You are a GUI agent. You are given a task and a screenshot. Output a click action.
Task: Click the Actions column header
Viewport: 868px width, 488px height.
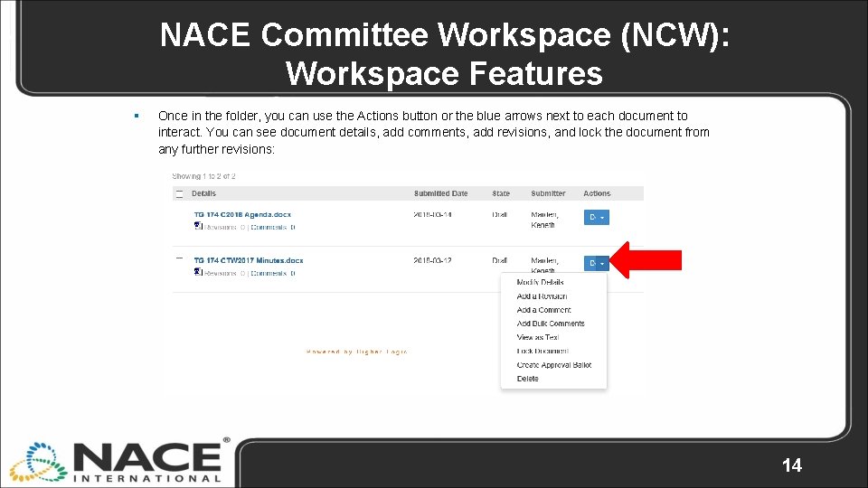click(x=597, y=193)
